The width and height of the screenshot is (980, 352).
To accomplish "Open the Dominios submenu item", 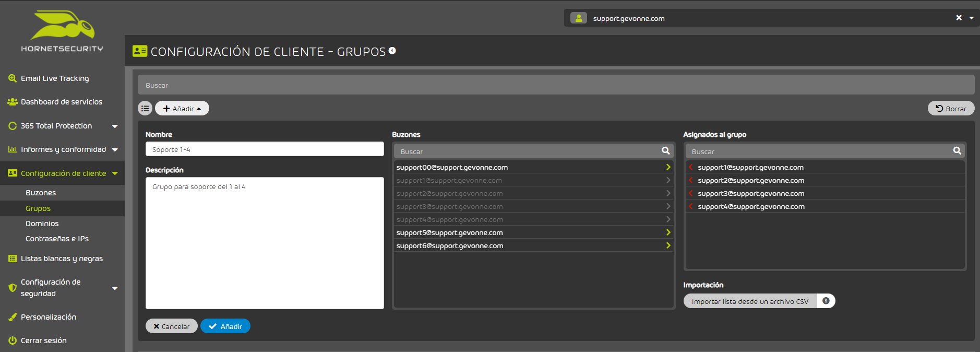I will pyautogui.click(x=42, y=224).
